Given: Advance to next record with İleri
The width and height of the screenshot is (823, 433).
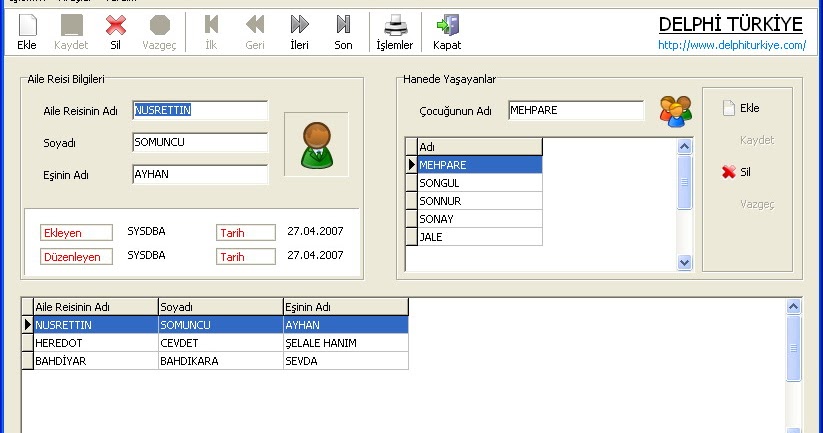Looking at the screenshot, I should [300, 25].
